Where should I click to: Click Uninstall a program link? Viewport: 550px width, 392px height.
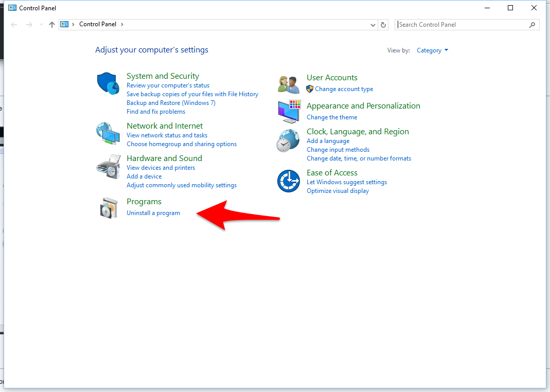click(153, 213)
